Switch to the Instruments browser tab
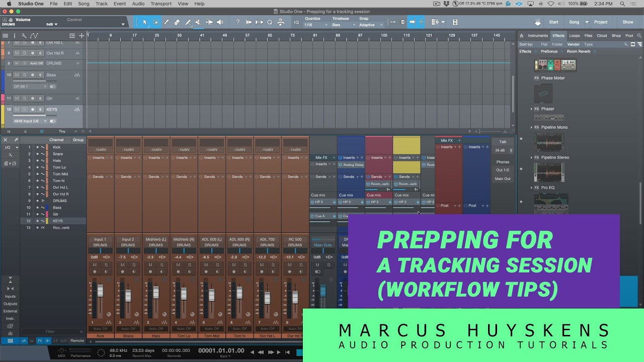Image resolution: width=644 pixels, height=362 pixels. click(538, 36)
